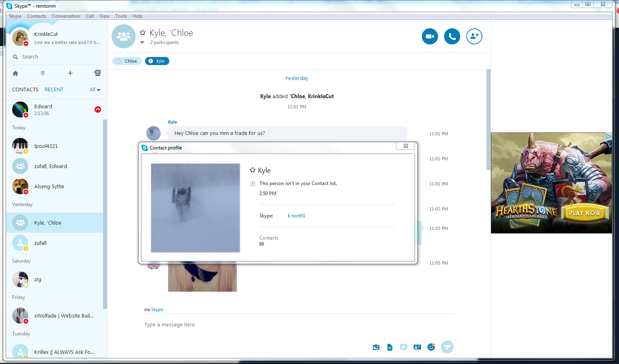The width and height of the screenshot is (619, 364).
Task: Open the Help menu
Action: [x=137, y=16]
